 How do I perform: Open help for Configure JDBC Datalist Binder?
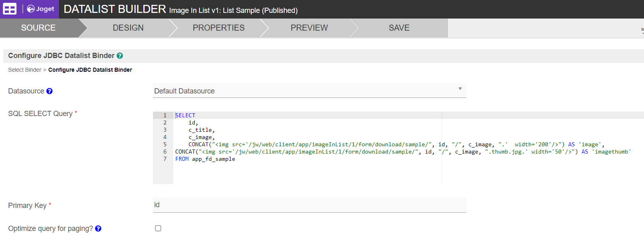[120, 56]
